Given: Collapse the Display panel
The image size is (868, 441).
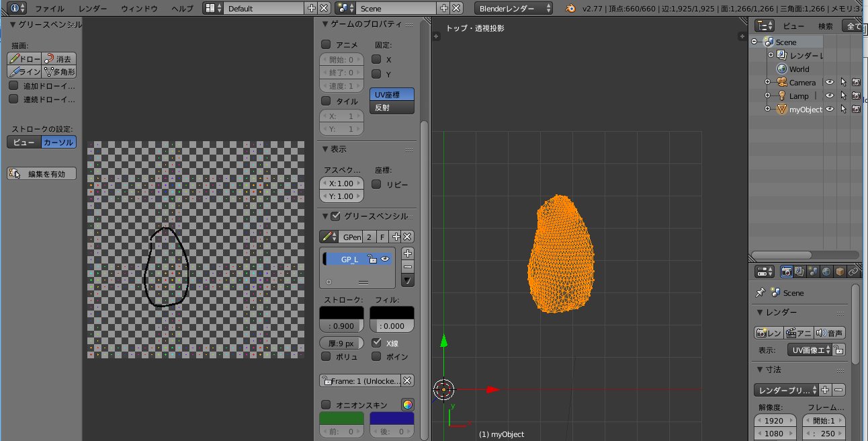Looking at the screenshot, I should click(325, 149).
